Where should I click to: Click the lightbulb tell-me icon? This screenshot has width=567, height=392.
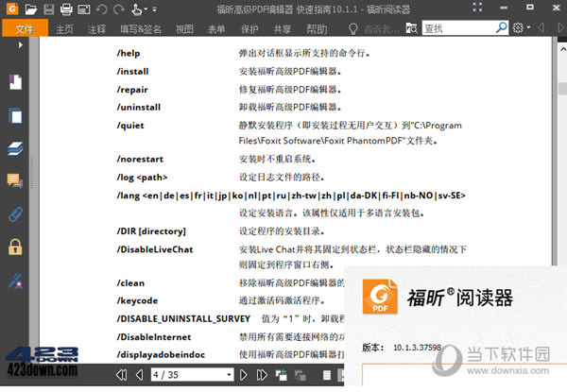coord(352,29)
